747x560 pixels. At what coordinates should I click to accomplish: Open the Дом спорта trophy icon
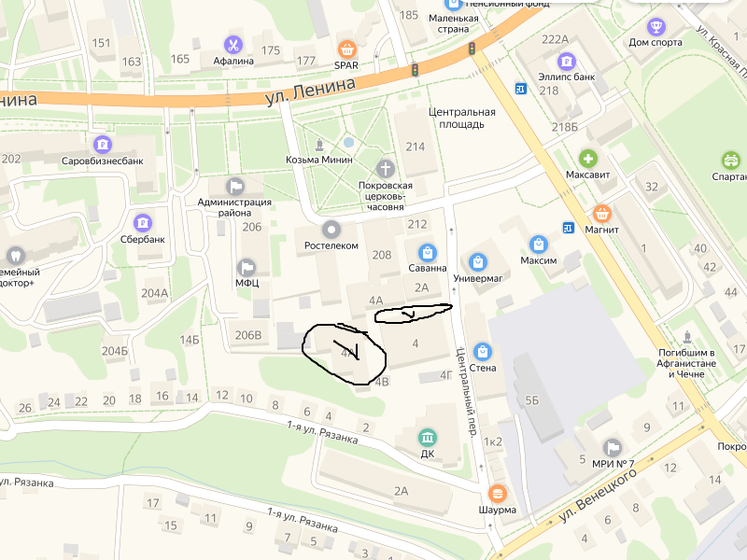[656, 27]
